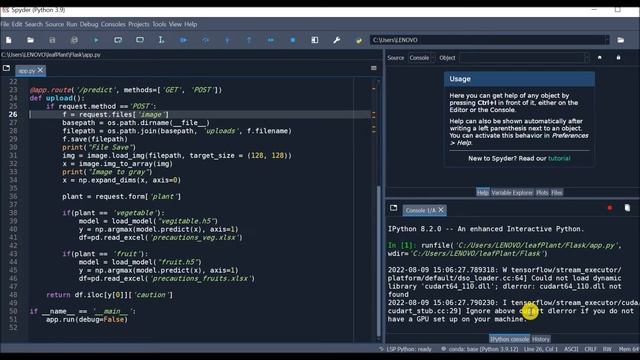Open the PYTHONPATH manager

click(359, 40)
